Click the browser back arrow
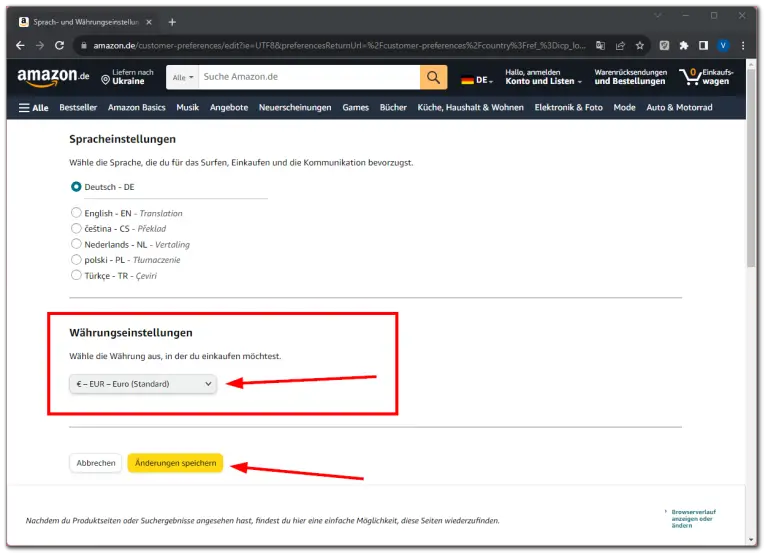Viewport: 768px width, 557px height. [20, 46]
